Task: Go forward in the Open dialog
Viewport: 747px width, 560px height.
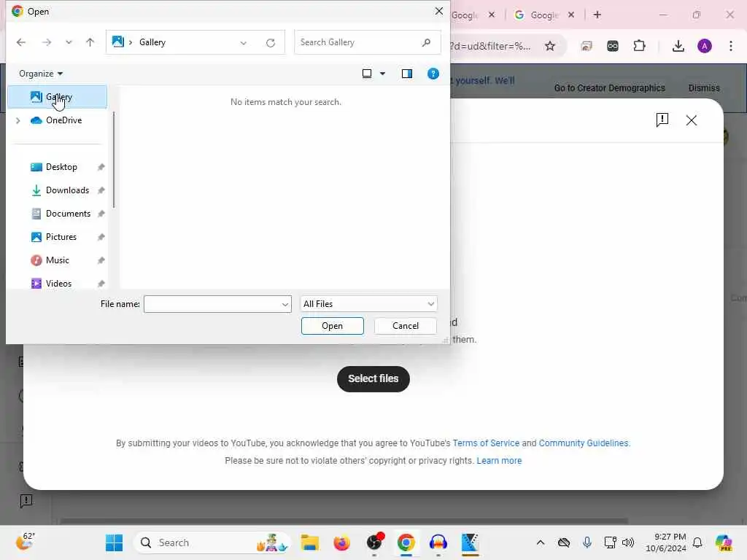Action: coord(46,42)
